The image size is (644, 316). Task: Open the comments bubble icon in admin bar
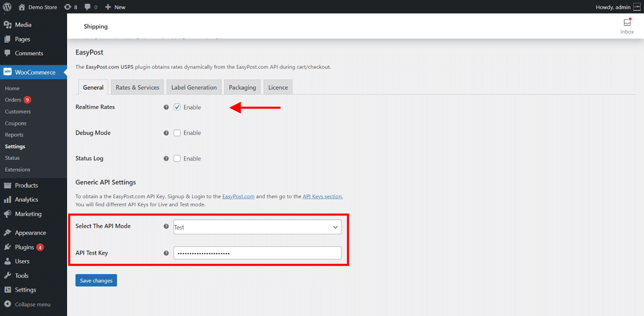pos(88,7)
